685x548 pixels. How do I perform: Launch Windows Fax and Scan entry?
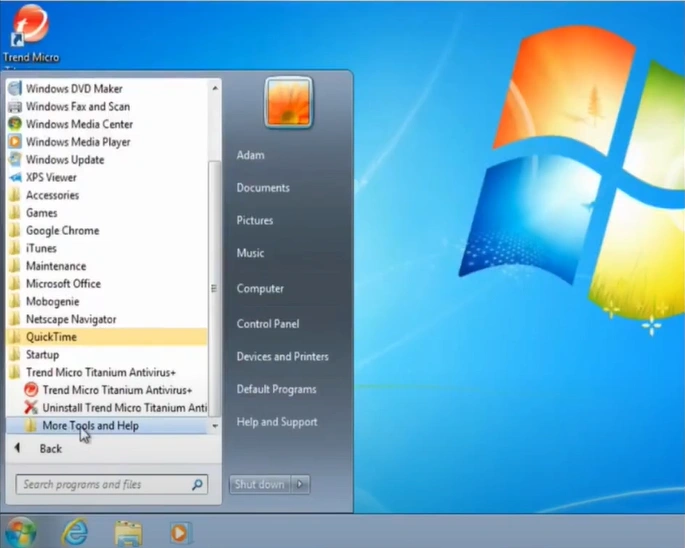click(78, 107)
